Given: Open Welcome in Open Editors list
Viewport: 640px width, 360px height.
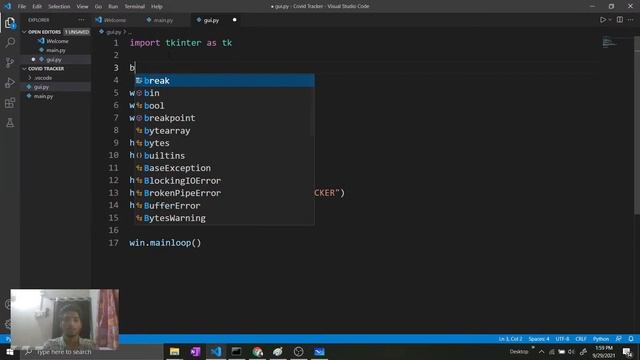Looking at the screenshot, I should pos(57,41).
